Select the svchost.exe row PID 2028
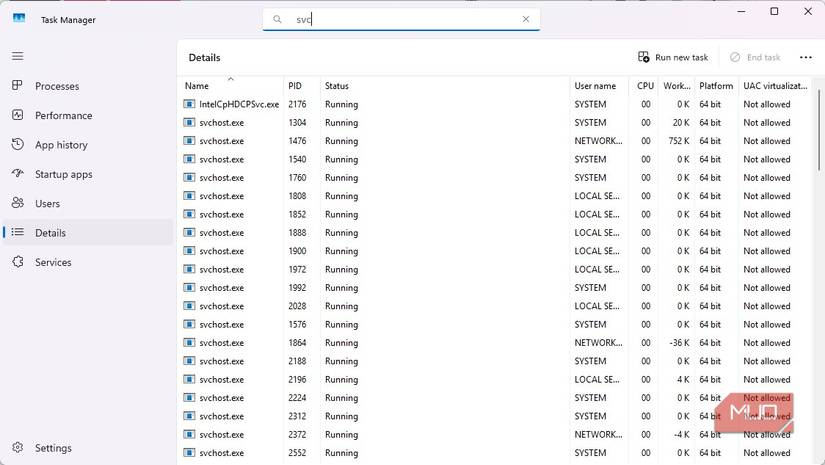Screen dimensions: 825x465 point(495,306)
